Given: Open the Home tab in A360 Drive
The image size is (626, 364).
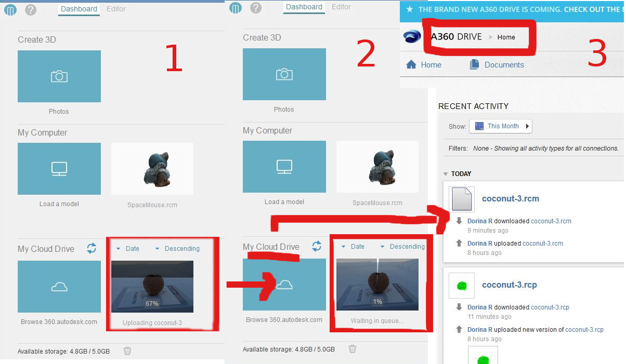Looking at the screenshot, I should pyautogui.click(x=424, y=65).
